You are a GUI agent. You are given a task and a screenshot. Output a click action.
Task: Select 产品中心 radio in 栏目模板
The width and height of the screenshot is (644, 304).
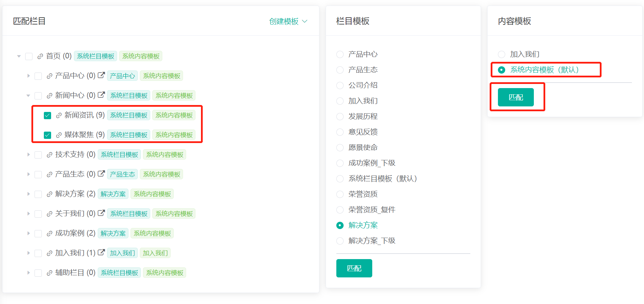pos(340,54)
